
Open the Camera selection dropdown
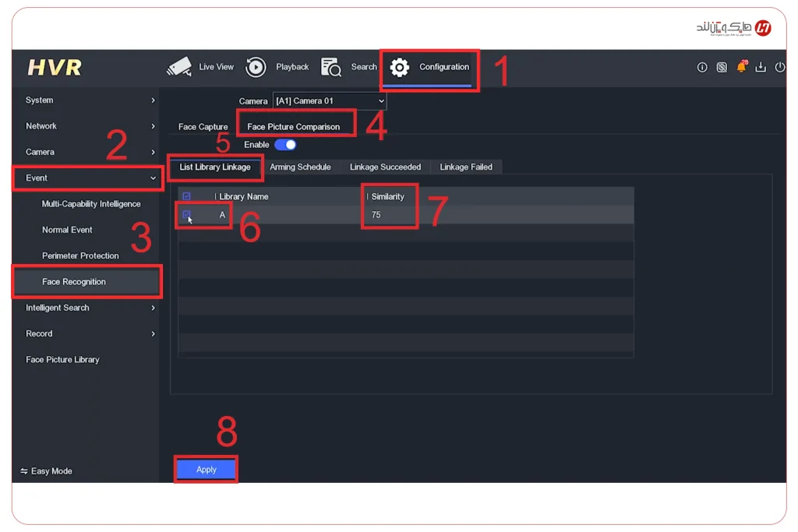click(x=329, y=101)
